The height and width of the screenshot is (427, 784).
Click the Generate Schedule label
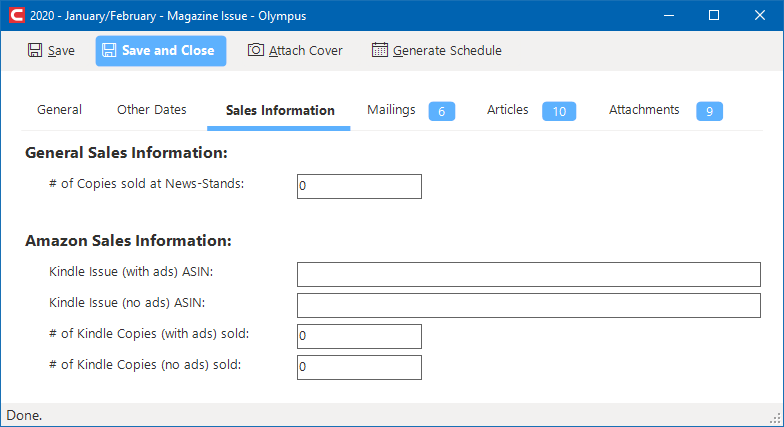click(447, 50)
